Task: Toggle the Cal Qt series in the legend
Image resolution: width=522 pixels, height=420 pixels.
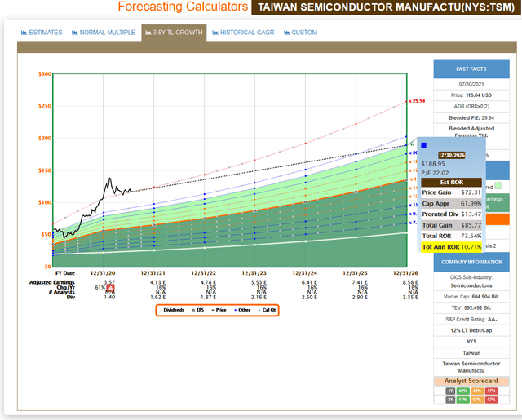Action: pos(268,310)
